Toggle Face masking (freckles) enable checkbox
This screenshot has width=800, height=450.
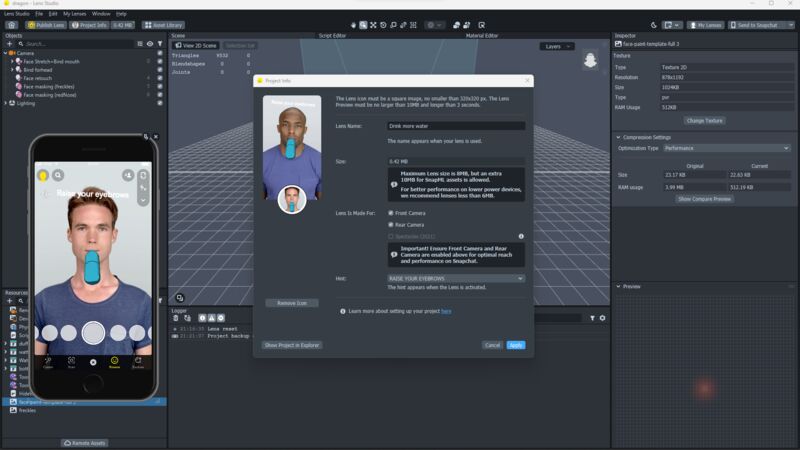tap(160, 86)
